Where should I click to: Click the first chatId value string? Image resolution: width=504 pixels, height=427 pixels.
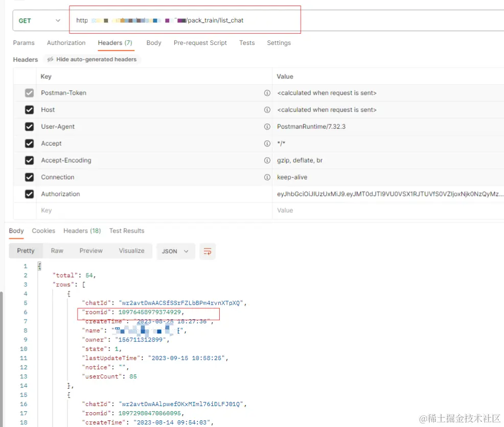(x=181, y=303)
